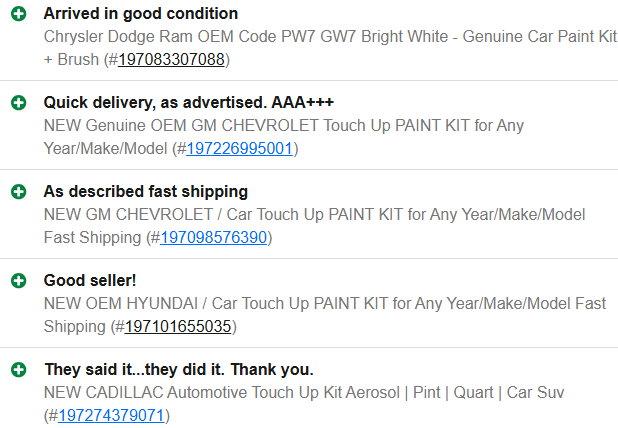Screen dimensions: 618x428
Task: Select the "Arrived in good condition" feedback title
Action: coord(141,14)
